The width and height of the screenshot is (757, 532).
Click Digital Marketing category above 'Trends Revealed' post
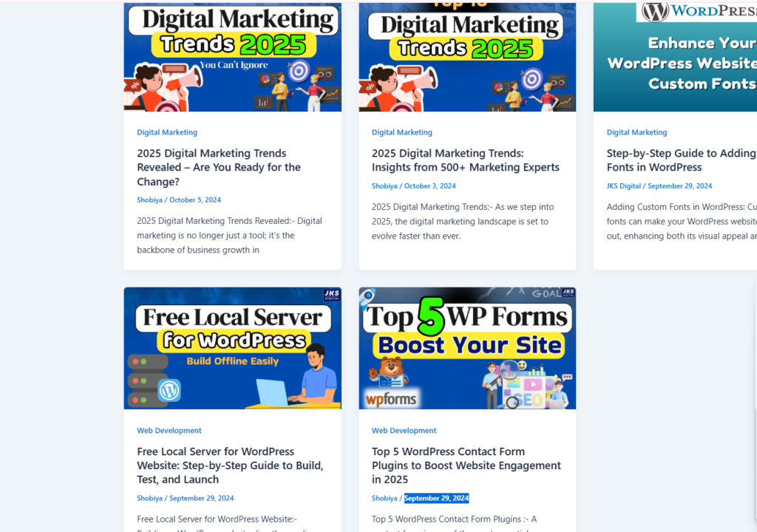click(167, 132)
